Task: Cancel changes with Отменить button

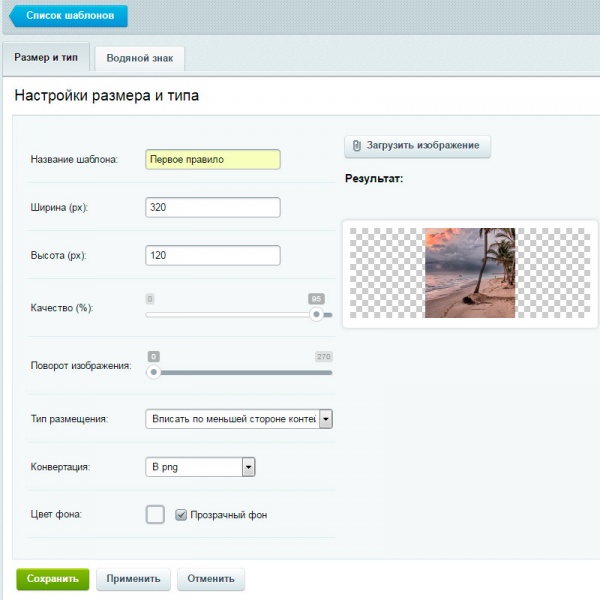Action: click(x=210, y=578)
